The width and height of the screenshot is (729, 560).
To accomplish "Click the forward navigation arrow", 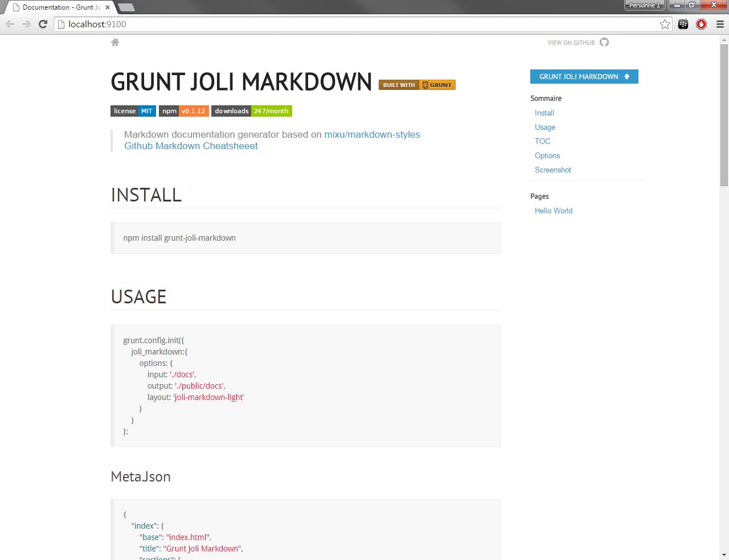I will [x=26, y=24].
